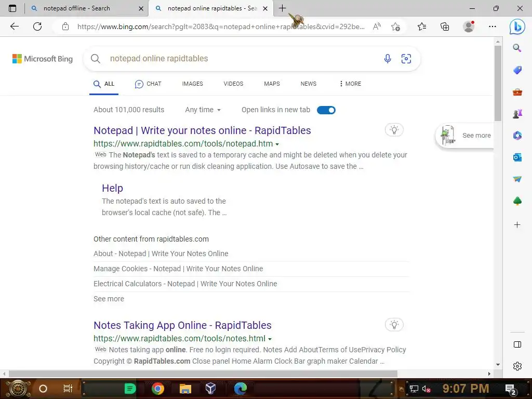Viewport: 532px width, 399px height.
Task: Open the sidebar Outlook icon
Action: click(x=517, y=157)
